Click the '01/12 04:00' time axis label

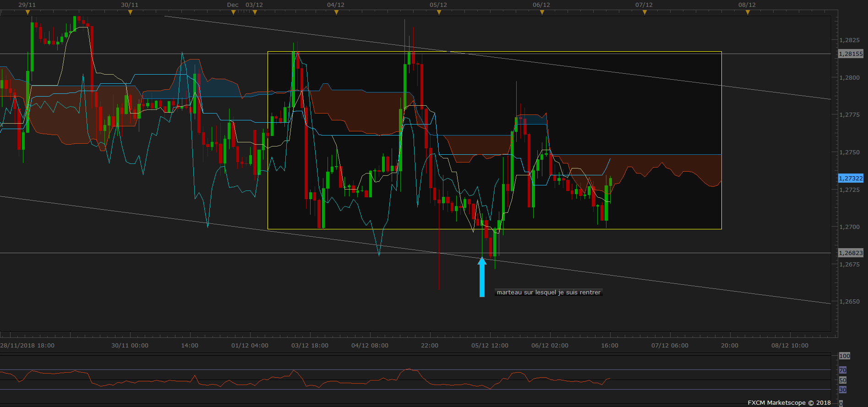(250, 346)
